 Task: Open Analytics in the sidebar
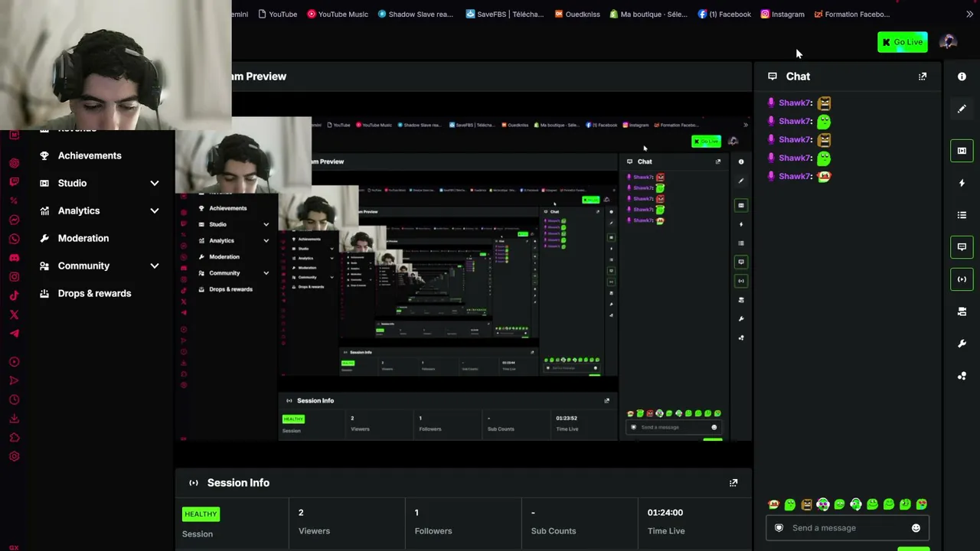pyautogui.click(x=79, y=210)
